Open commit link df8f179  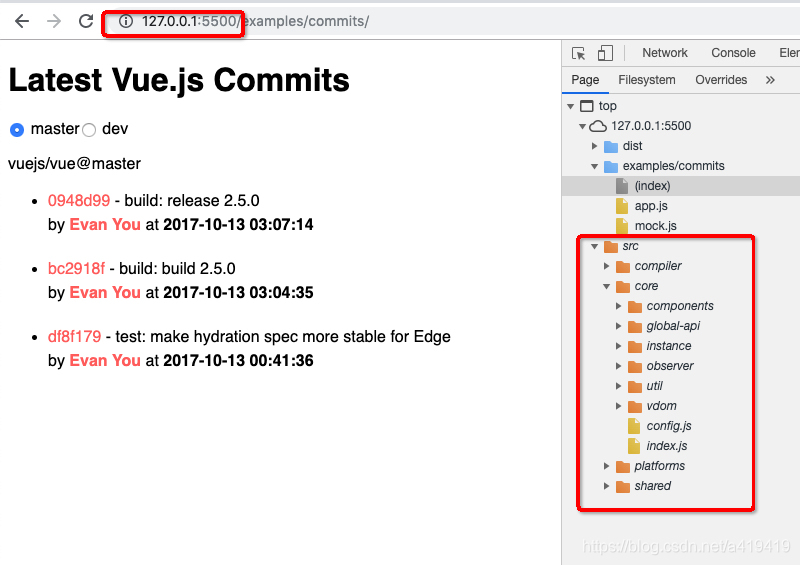pos(74,337)
